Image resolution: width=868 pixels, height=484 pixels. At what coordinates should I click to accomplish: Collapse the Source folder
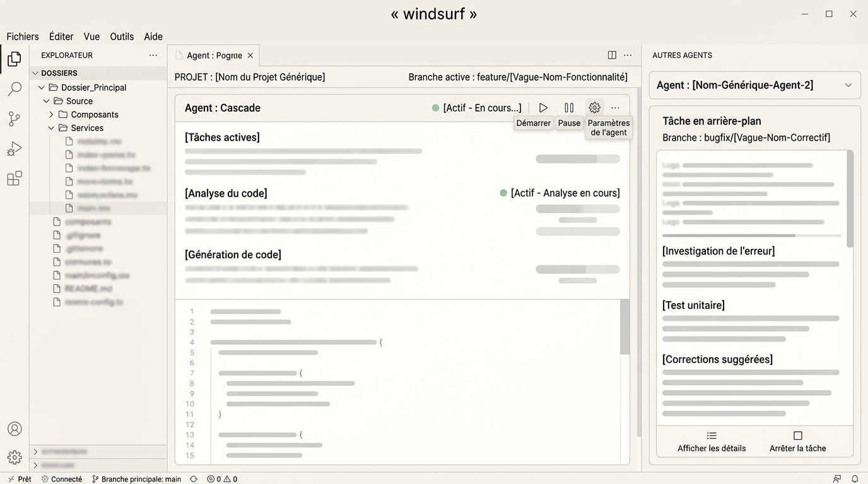point(47,101)
